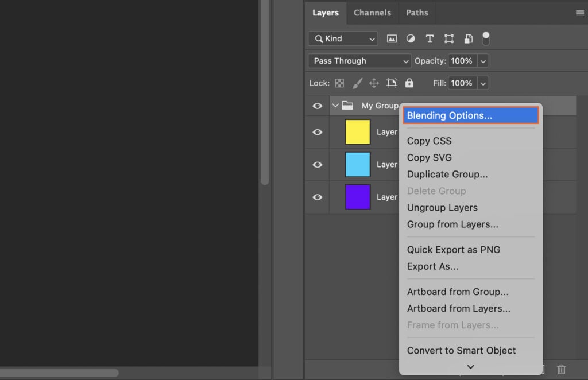Select Quick Export as PNG
Image resolution: width=588 pixels, height=380 pixels.
point(453,250)
